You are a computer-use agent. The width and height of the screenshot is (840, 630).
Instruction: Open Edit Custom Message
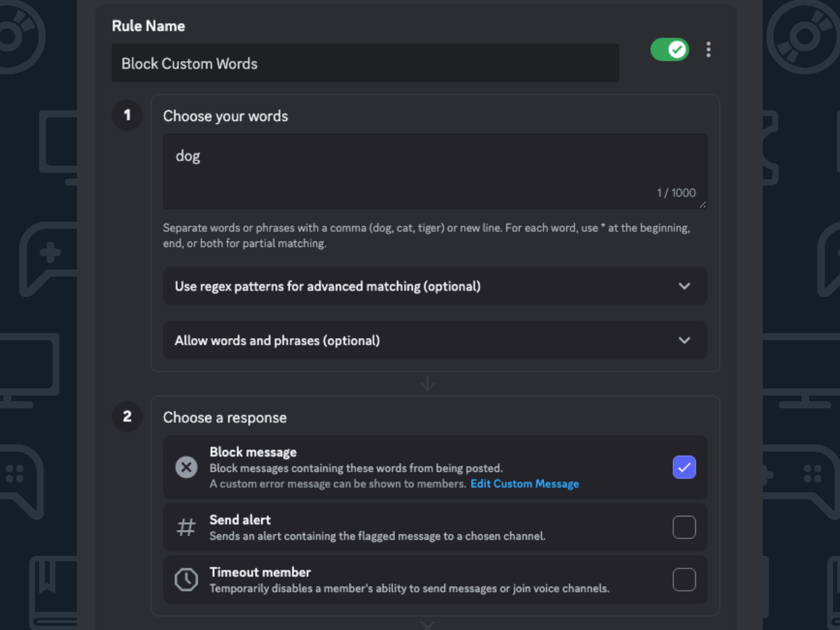point(524,483)
